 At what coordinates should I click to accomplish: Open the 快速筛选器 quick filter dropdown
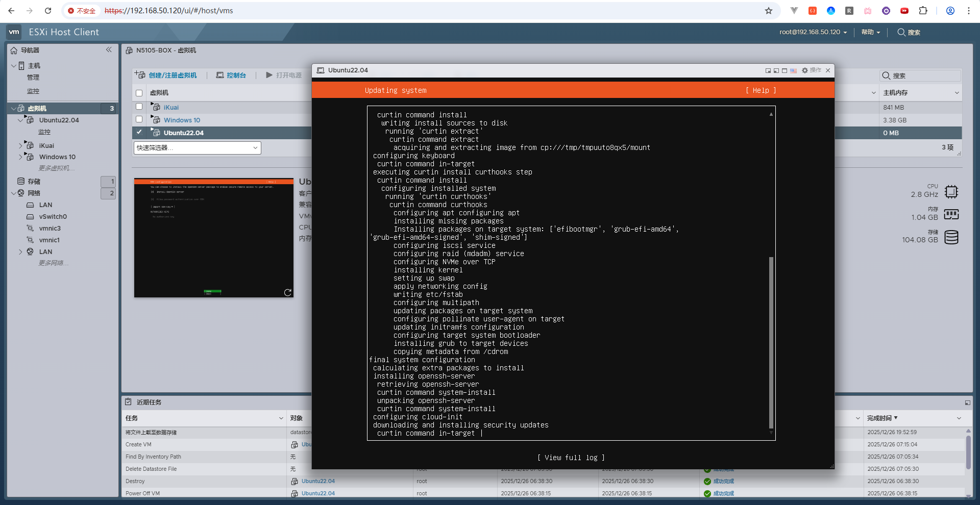197,148
